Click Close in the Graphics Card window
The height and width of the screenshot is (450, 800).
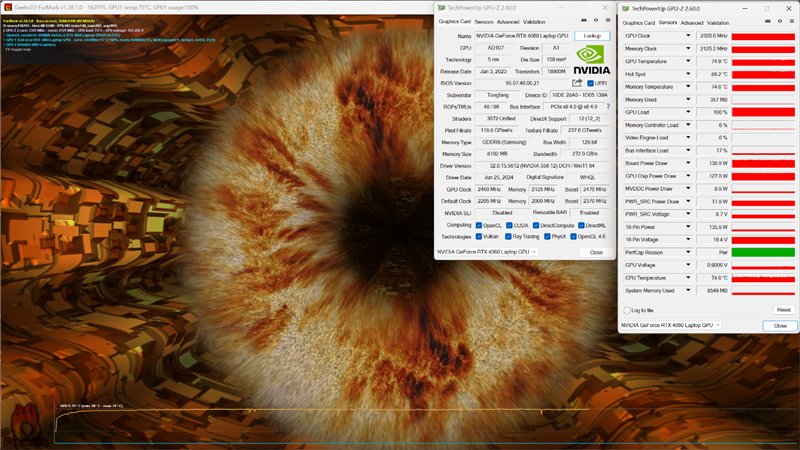[x=596, y=253]
